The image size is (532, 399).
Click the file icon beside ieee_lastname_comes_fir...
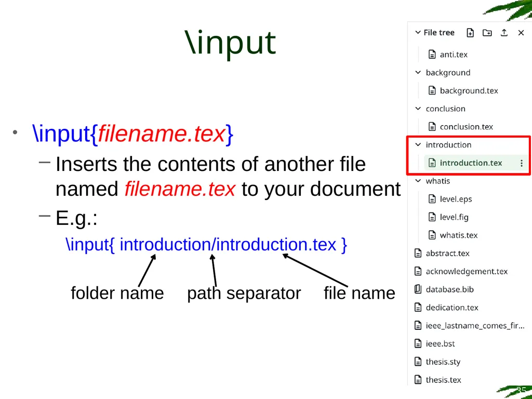click(418, 326)
